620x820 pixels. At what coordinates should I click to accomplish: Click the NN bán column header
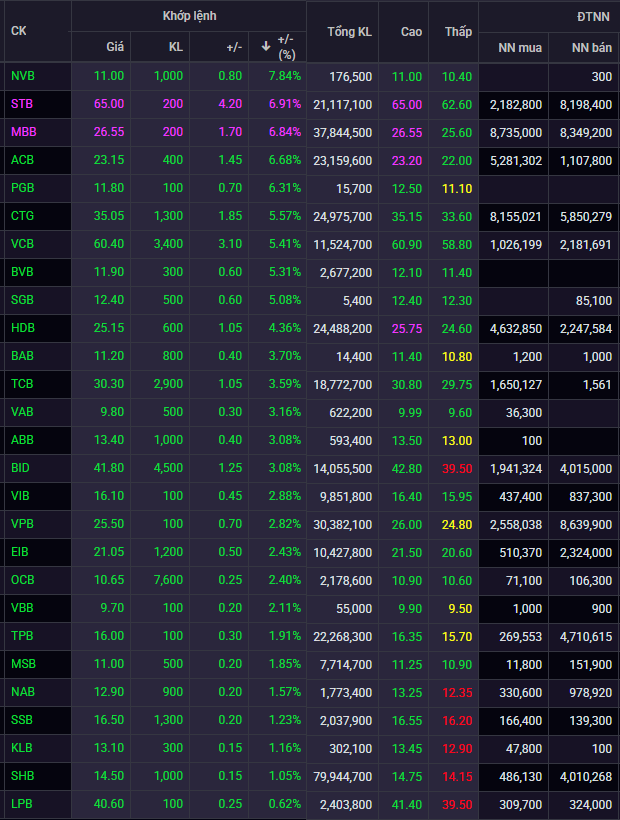click(x=590, y=47)
